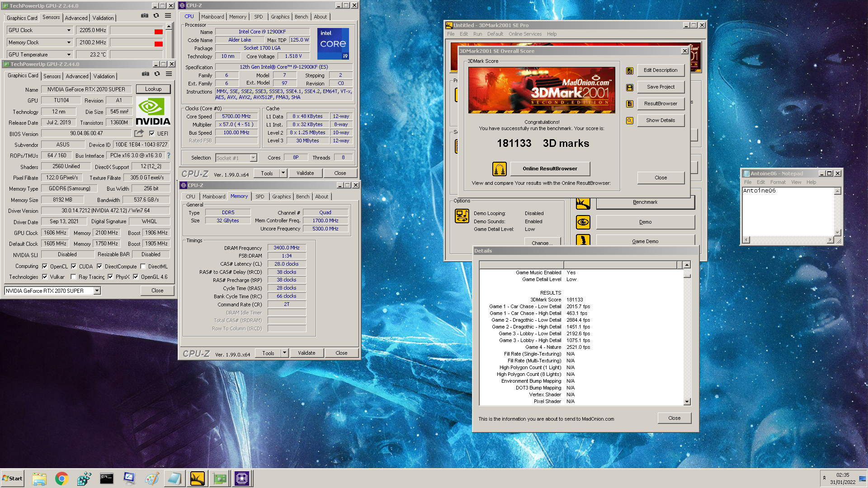Screen dimensions: 868x488
Task: Click the Save Project button
Action: coord(660,87)
